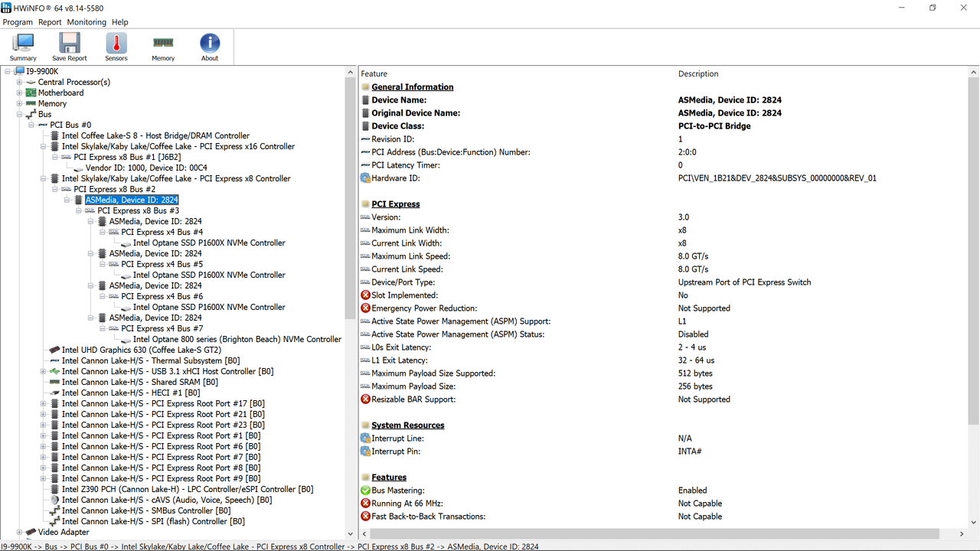Collapse PCI Express x4 Bus #4 node
Screen dimensions: 980x551
coord(103,232)
